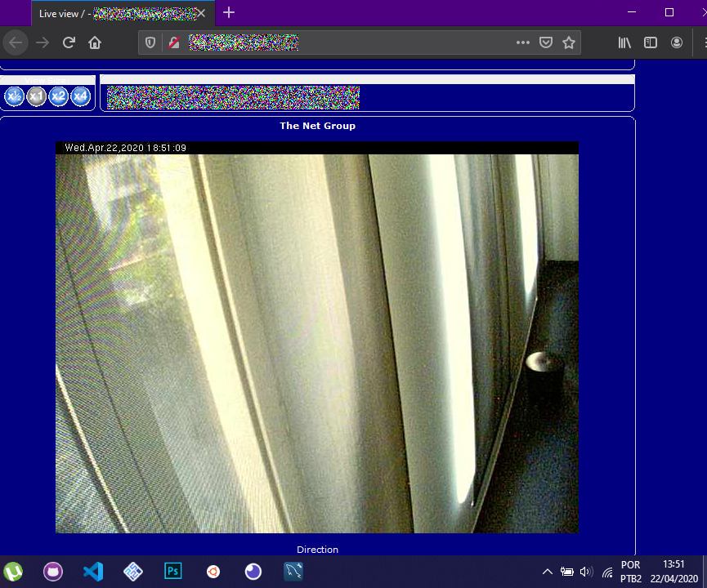Open a new browser tab
The height and width of the screenshot is (588, 707).
click(x=229, y=12)
